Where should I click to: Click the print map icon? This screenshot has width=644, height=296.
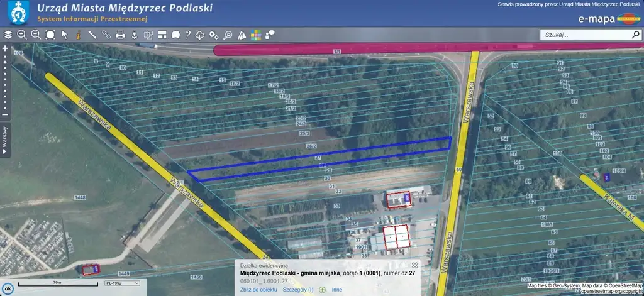(120, 35)
